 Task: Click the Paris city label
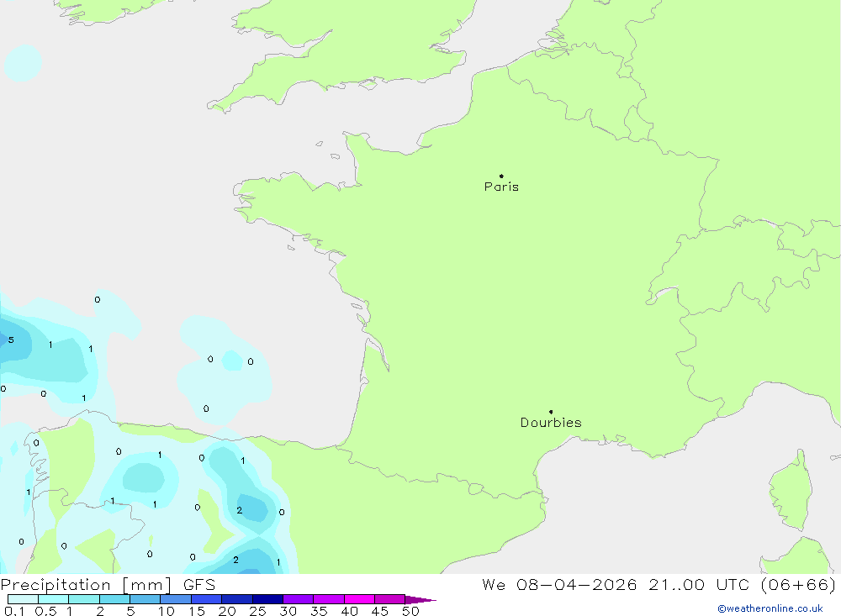[x=501, y=187]
